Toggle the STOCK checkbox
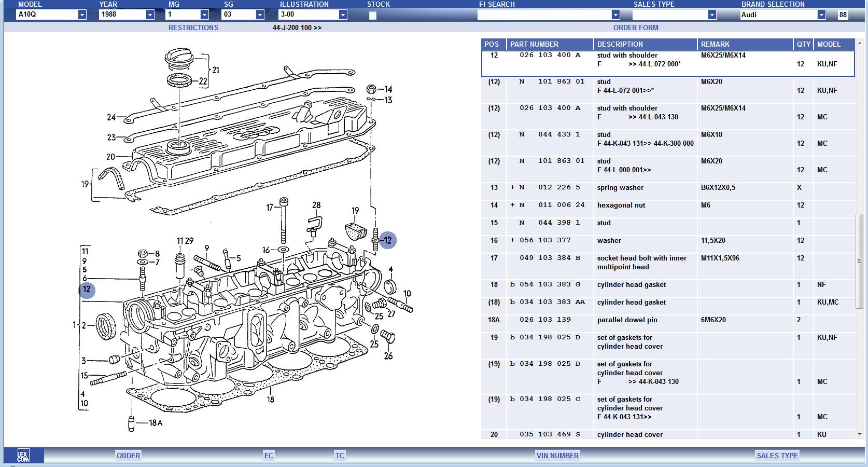The image size is (868, 467). click(x=372, y=16)
